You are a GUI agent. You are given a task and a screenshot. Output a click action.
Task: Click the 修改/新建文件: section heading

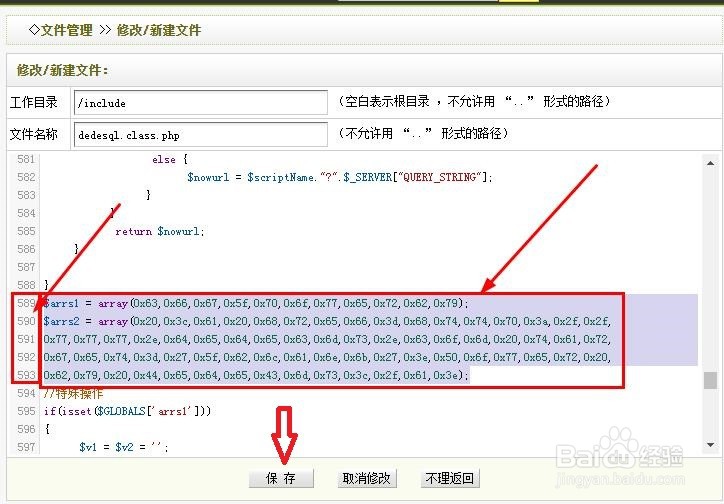63,70
